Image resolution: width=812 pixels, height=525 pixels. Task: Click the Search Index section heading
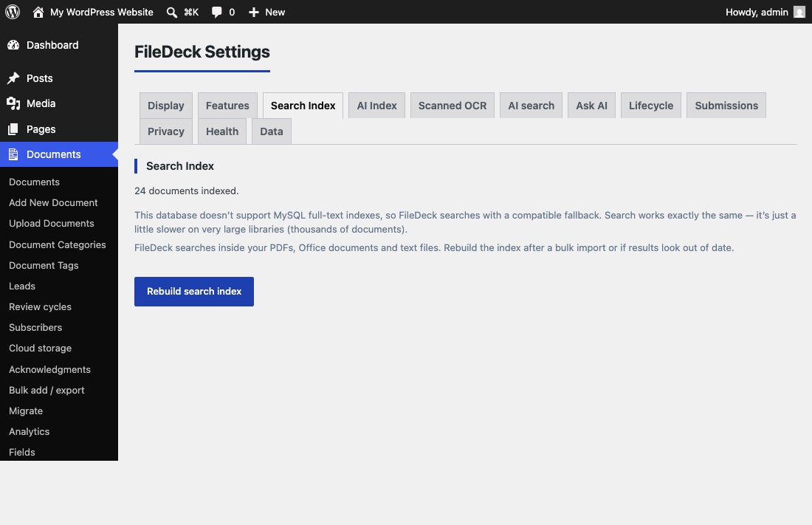179,166
